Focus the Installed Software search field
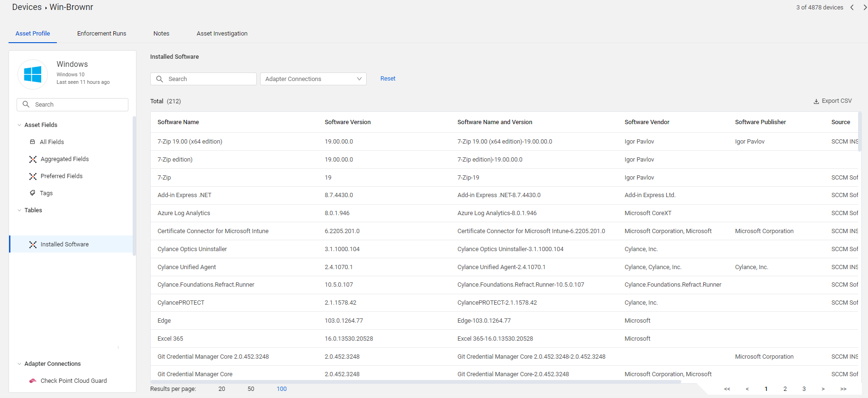The image size is (868, 398). coord(203,79)
